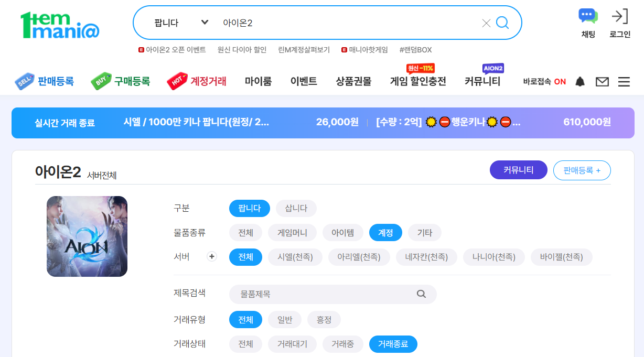Click the 로그인 login icon
The width and height of the screenshot is (644, 357).
click(620, 16)
